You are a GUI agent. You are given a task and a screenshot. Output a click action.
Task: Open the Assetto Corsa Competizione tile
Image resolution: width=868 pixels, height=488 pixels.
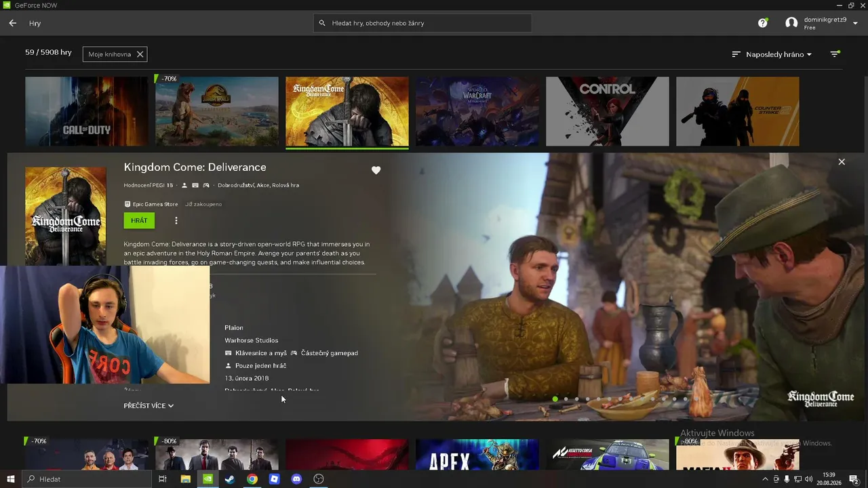click(x=608, y=454)
